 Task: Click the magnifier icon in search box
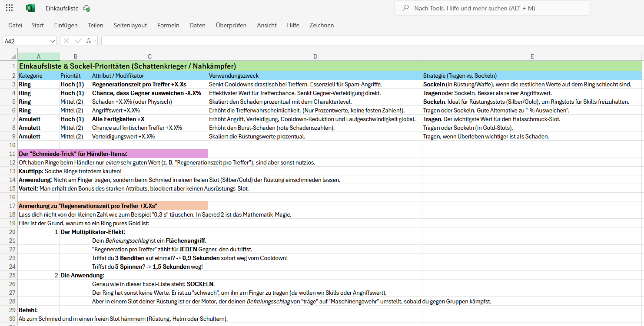pos(405,8)
